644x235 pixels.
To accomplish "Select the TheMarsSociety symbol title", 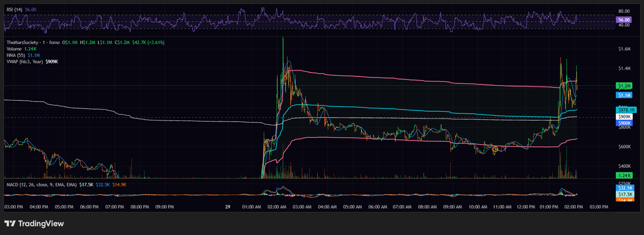I will (x=22, y=42).
